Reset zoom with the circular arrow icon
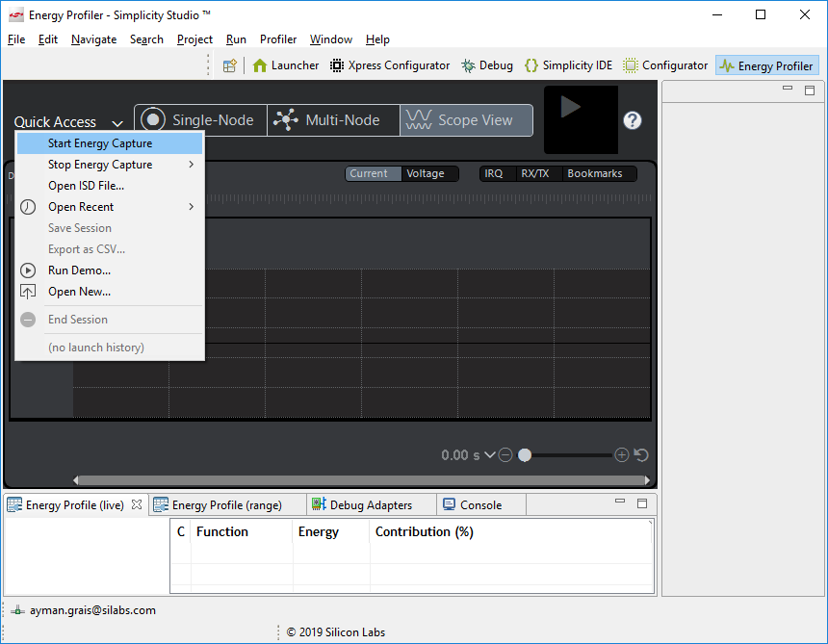828x644 pixels. click(641, 454)
